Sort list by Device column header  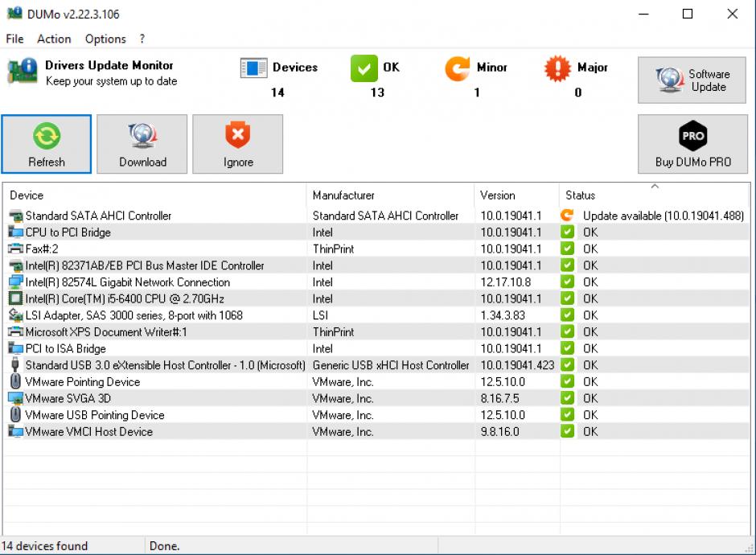point(154,195)
